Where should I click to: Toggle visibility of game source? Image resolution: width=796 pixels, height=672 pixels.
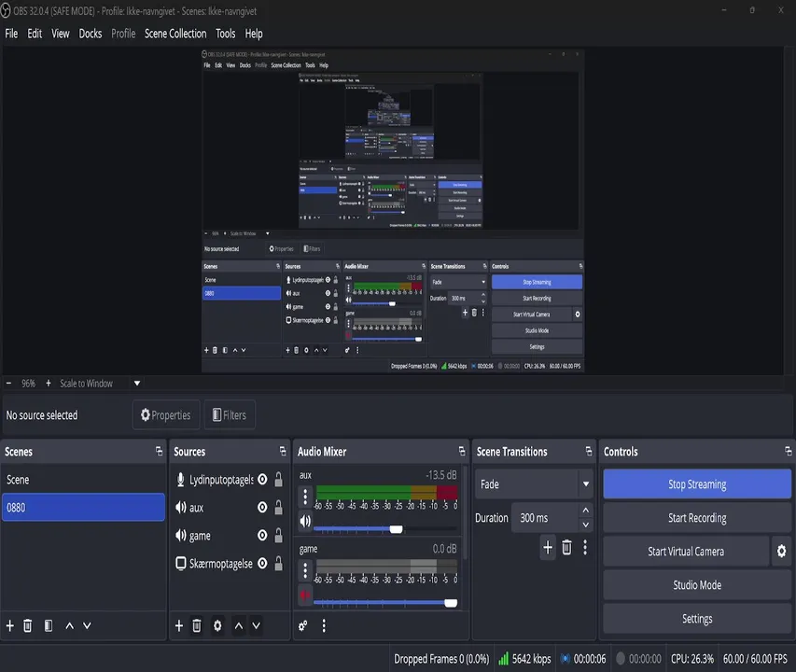(262, 536)
